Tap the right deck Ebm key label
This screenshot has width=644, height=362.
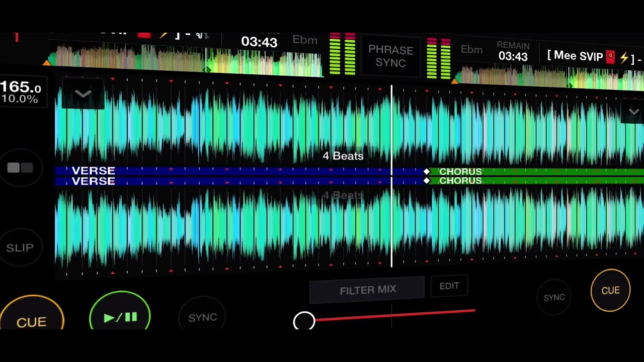[x=471, y=49]
